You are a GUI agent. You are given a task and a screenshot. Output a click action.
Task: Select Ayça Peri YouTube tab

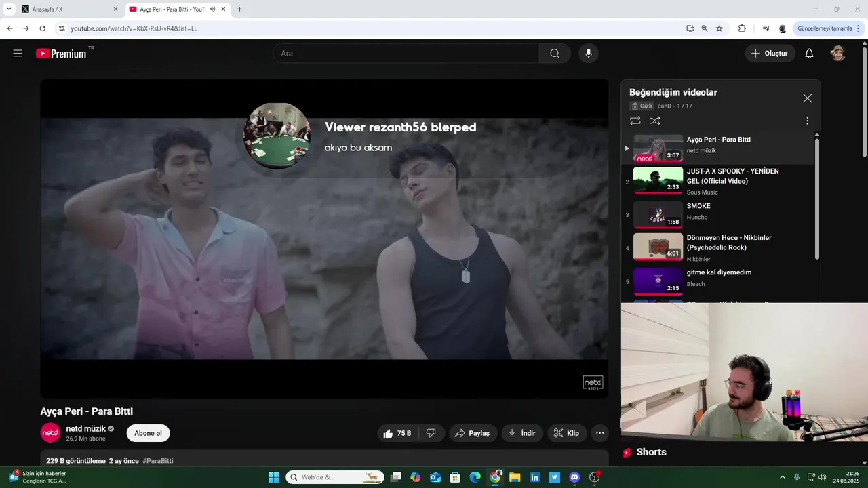click(176, 9)
